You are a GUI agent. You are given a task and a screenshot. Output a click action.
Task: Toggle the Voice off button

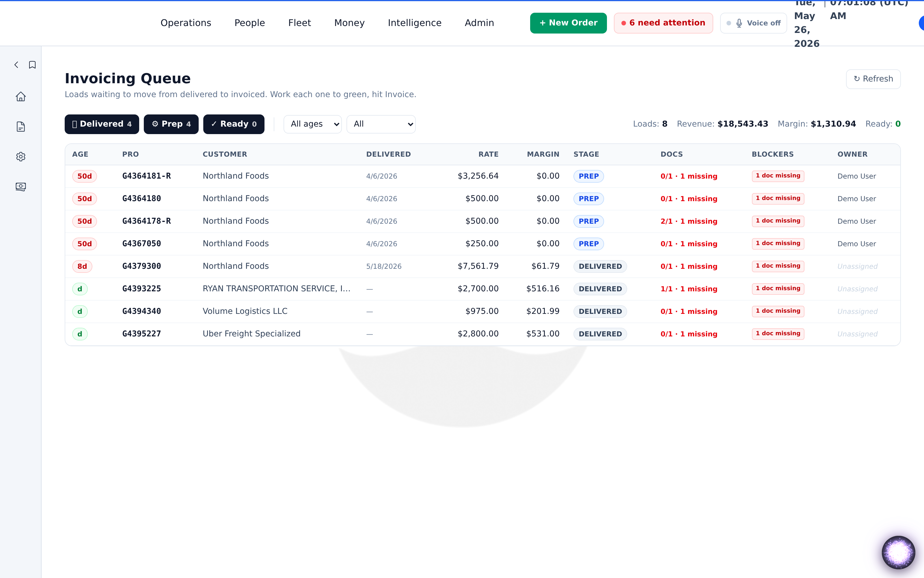pyautogui.click(x=753, y=23)
